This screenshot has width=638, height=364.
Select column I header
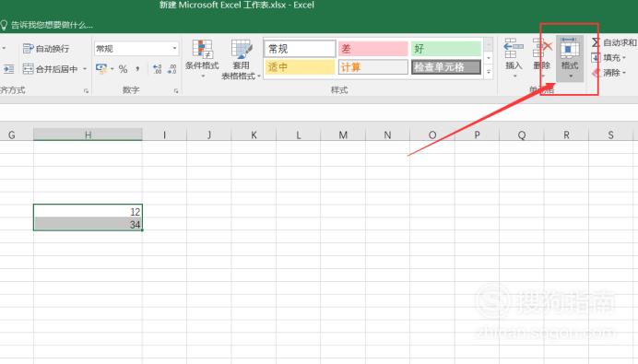164,135
